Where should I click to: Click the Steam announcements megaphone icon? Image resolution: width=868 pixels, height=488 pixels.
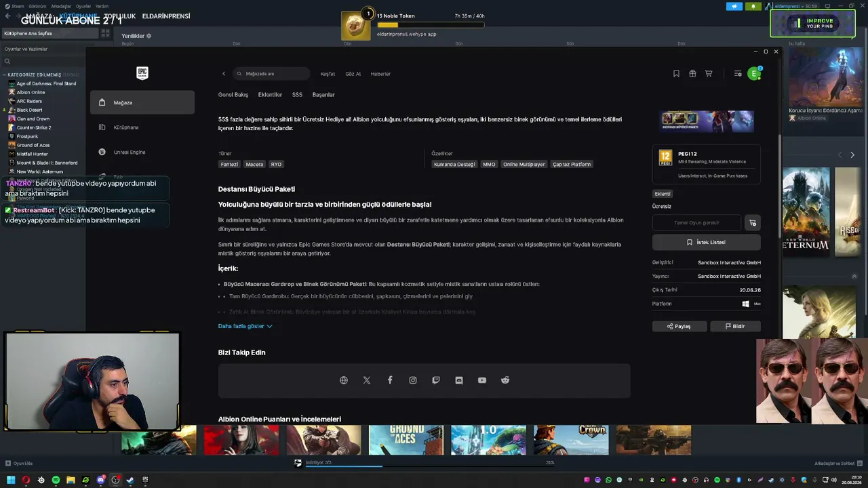pos(734,6)
